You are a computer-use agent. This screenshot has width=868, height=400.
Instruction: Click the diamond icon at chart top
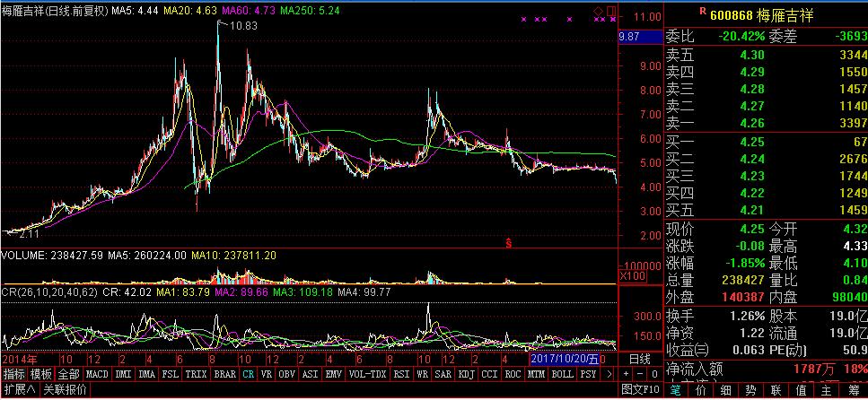click(x=599, y=11)
